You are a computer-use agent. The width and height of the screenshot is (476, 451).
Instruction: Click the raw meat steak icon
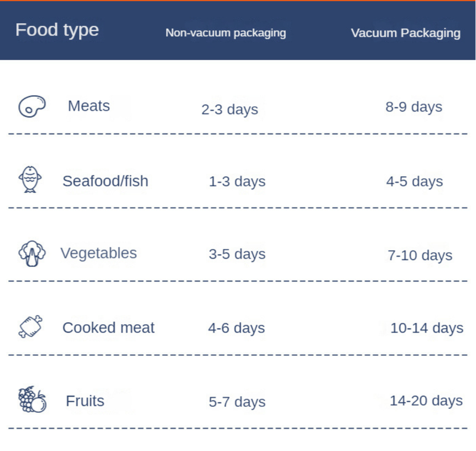[x=32, y=106]
